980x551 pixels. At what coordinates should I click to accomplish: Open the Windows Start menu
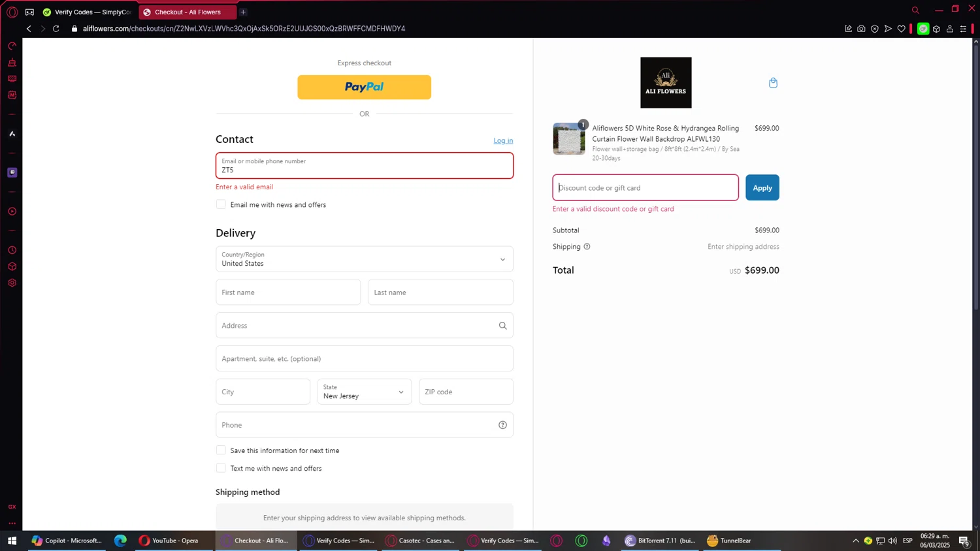coord(12,541)
